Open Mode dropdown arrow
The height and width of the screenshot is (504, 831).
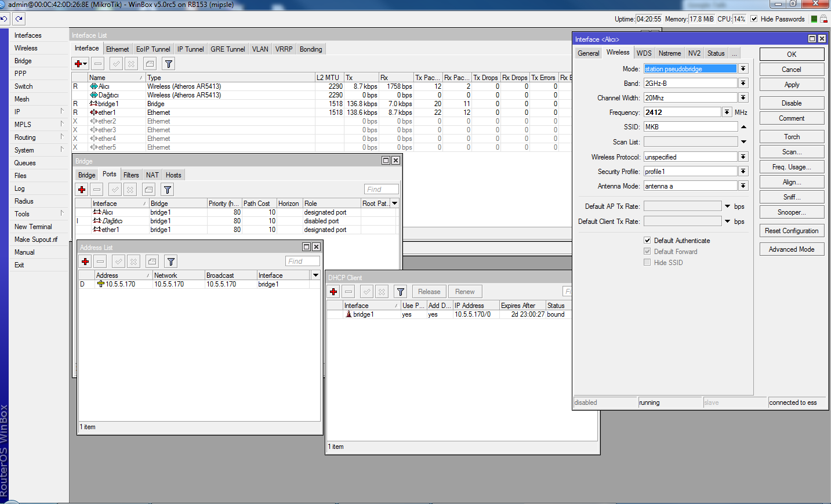coord(743,68)
